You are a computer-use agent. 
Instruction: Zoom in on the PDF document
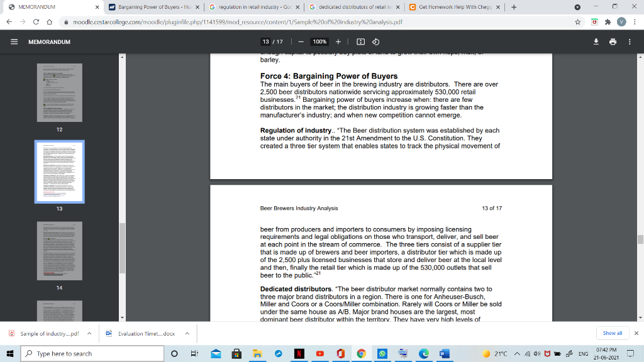click(338, 41)
